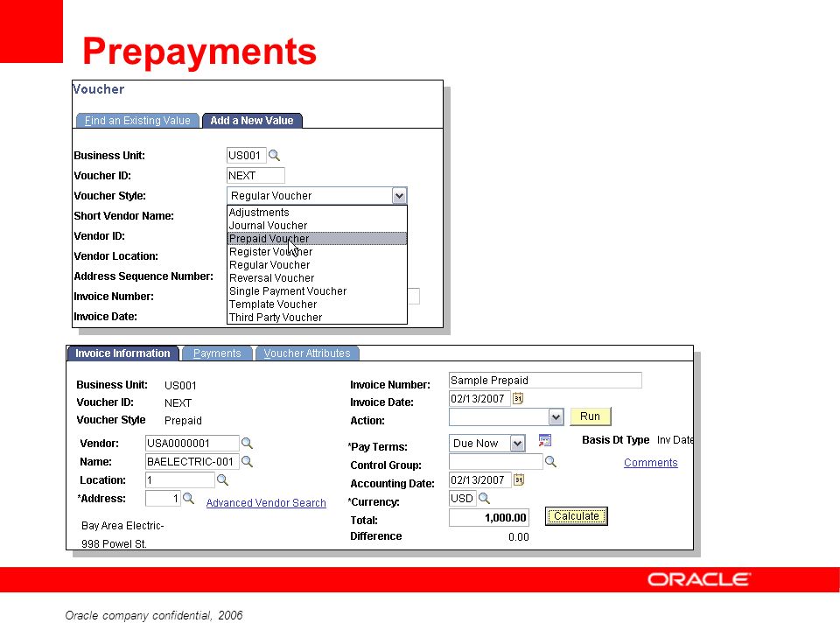This screenshot has width=840, height=630.
Task: Click the Control Group lookup magnifier
Action: [x=550, y=461]
